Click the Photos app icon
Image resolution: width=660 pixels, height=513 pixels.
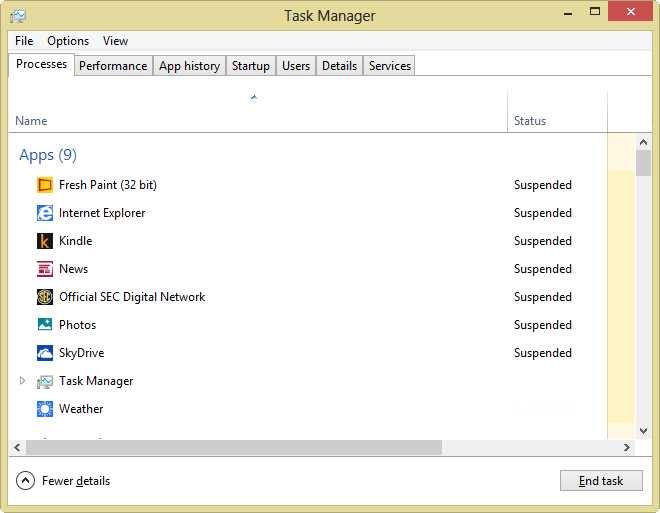[x=45, y=324]
